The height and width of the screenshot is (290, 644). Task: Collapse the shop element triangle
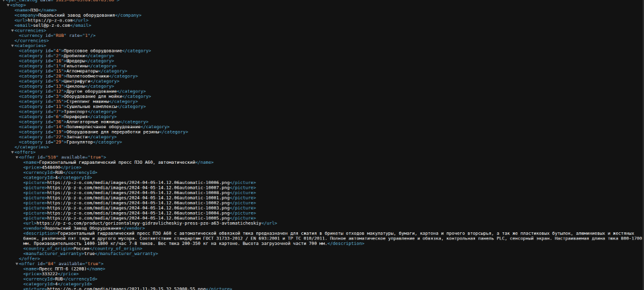point(8,5)
